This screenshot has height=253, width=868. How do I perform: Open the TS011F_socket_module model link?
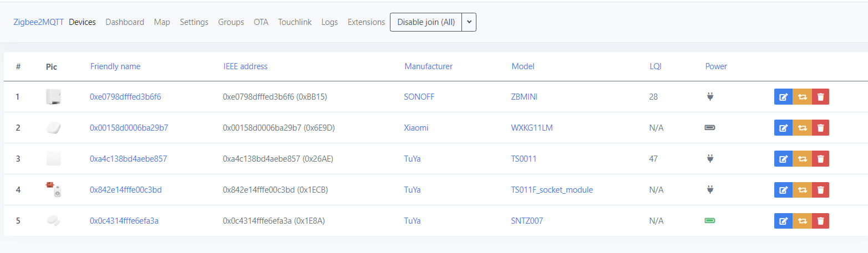pos(552,190)
